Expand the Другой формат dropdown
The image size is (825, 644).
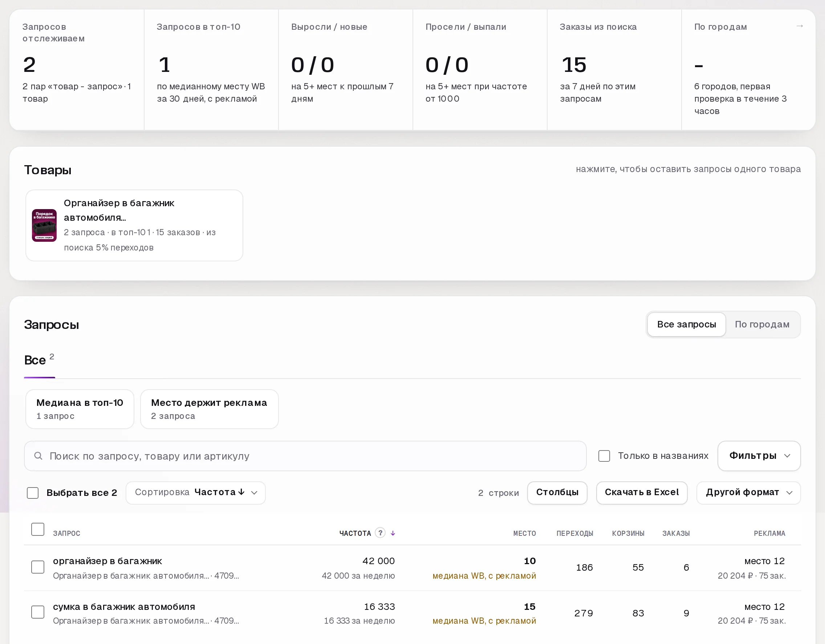(748, 493)
